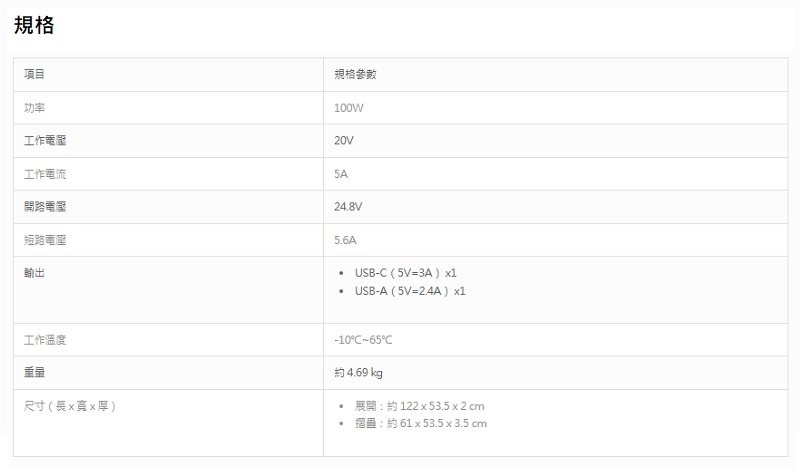The height and width of the screenshot is (475, 800).
Task: Click the 約 4.69 kg weight value
Action: point(359,373)
